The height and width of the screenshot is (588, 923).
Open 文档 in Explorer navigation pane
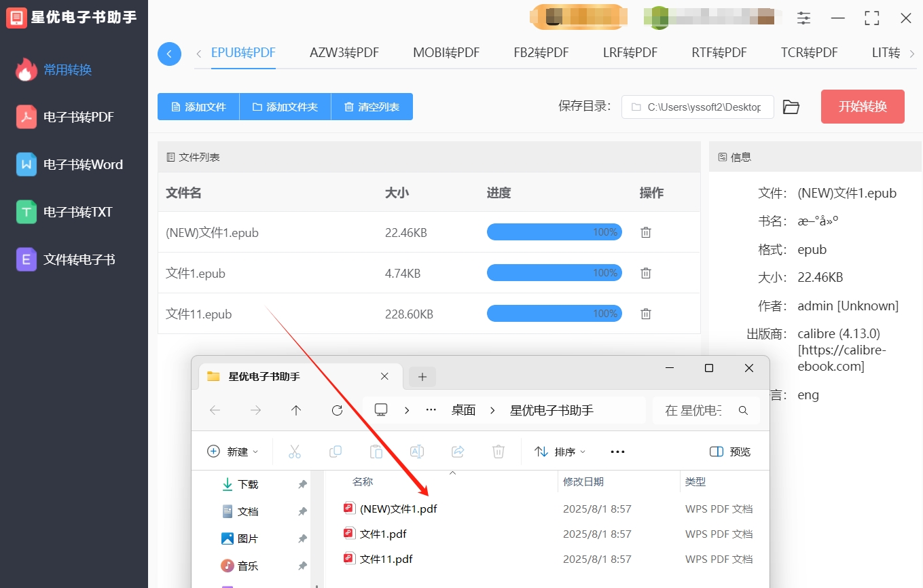(240, 511)
